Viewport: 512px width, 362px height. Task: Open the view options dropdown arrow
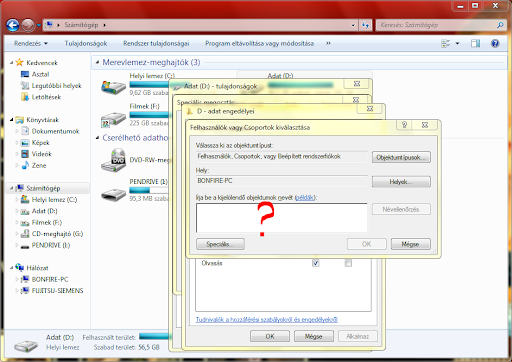tap(457, 43)
